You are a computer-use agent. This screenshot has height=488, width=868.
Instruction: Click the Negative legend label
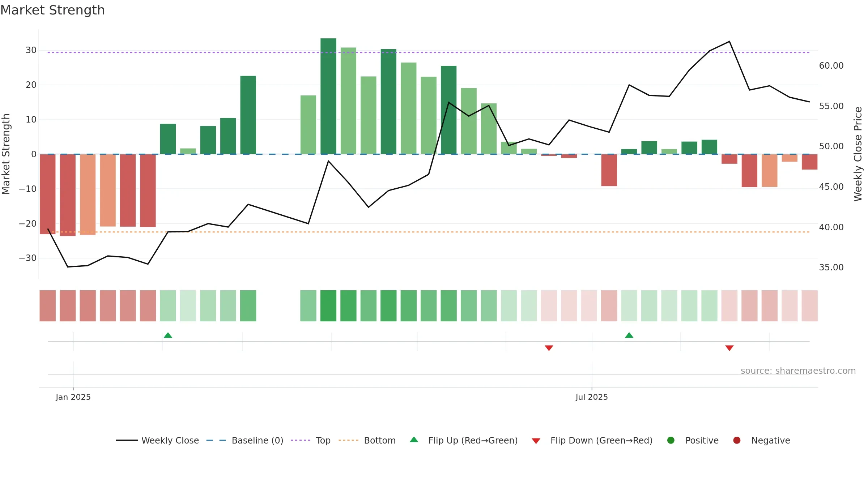pyautogui.click(x=771, y=440)
